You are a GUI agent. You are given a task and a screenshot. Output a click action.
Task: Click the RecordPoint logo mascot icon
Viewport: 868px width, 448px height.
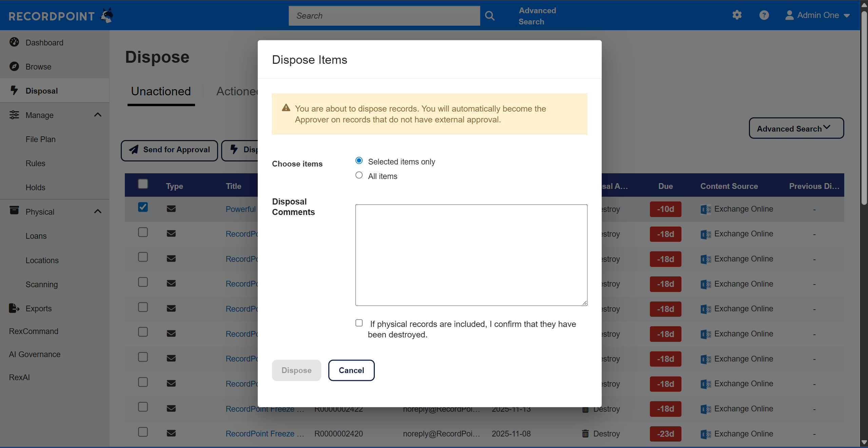tap(107, 16)
